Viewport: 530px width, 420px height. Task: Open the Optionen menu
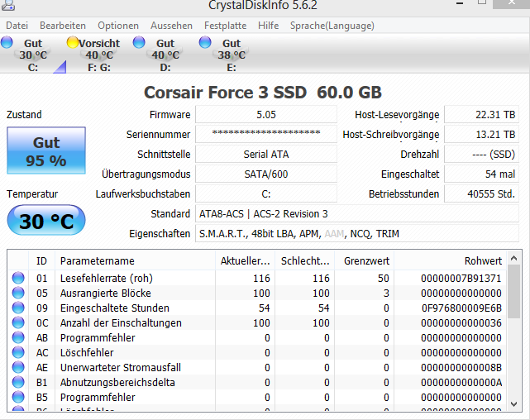(x=118, y=26)
